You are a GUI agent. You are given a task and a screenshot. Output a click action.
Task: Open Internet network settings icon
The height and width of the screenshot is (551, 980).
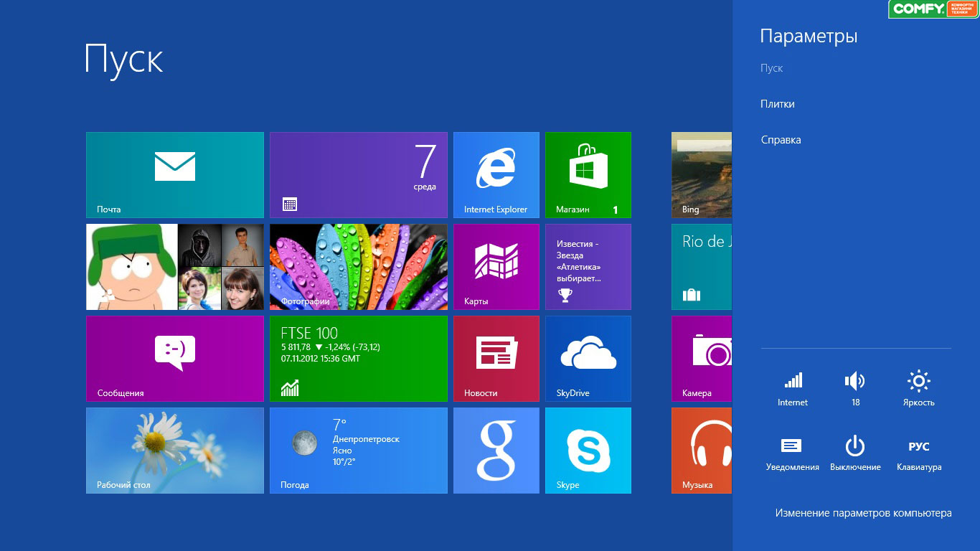click(793, 389)
